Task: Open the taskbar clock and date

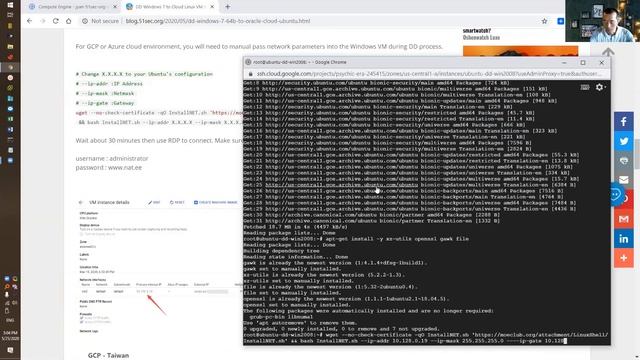Action: click(10, 336)
